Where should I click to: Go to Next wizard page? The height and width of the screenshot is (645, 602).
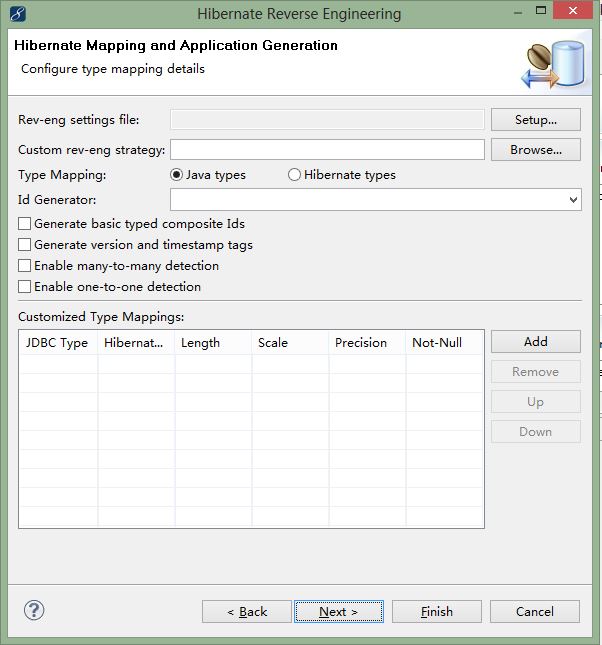point(339,612)
